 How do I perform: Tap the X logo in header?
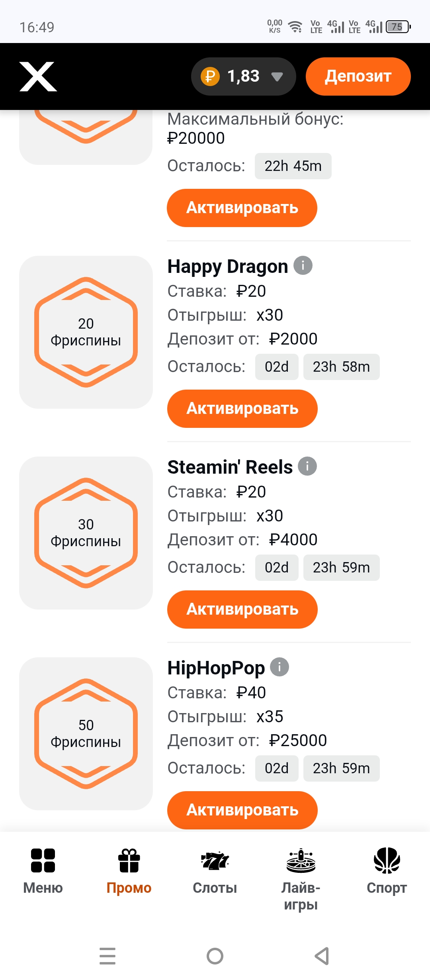coord(38,76)
